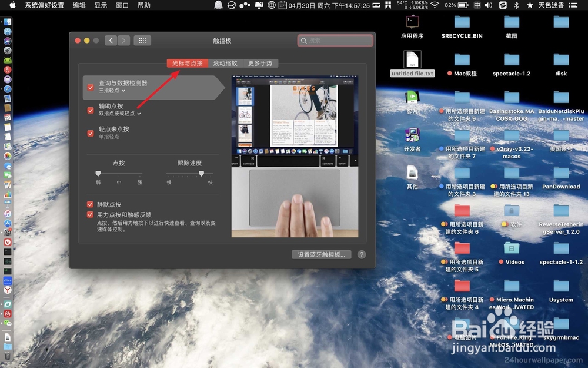Open help via the question mark icon
This screenshot has height=368, width=588.
362,254
